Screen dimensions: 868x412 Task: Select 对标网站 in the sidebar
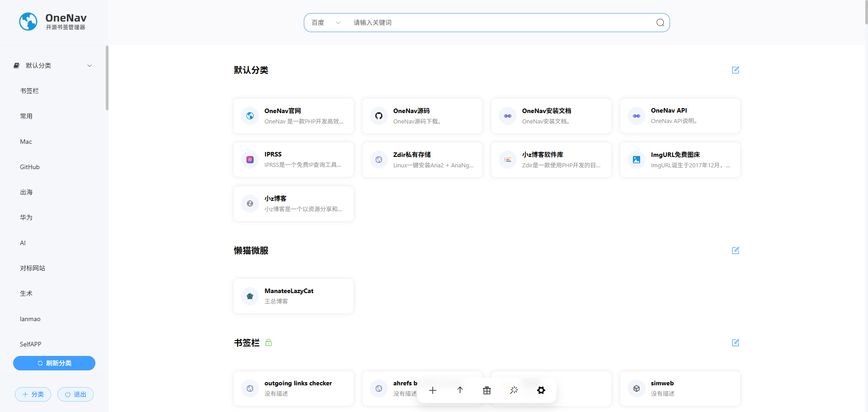click(x=33, y=268)
